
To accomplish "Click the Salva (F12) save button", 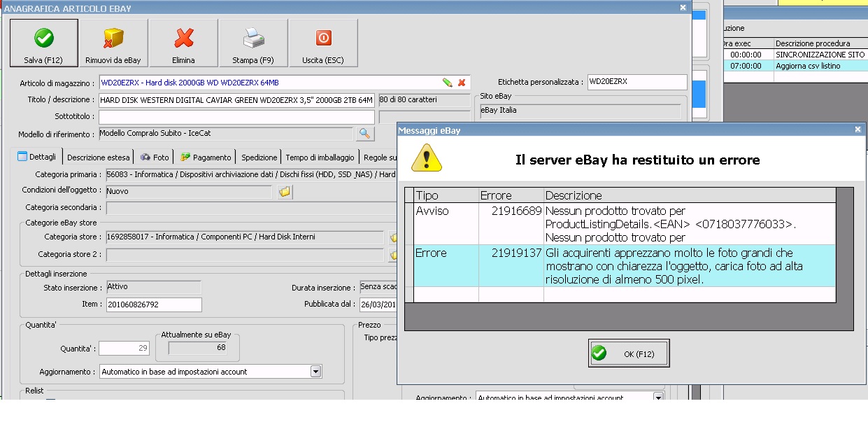I will pos(43,43).
